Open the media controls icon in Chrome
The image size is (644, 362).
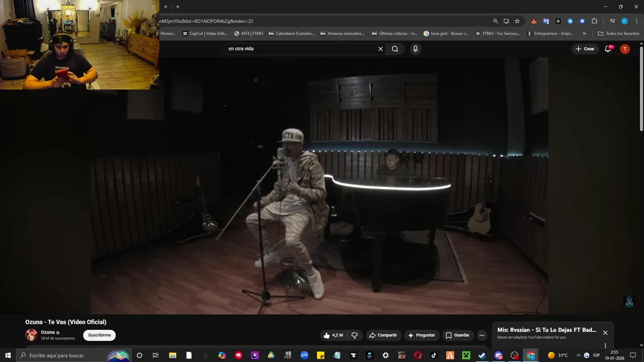tap(612, 21)
